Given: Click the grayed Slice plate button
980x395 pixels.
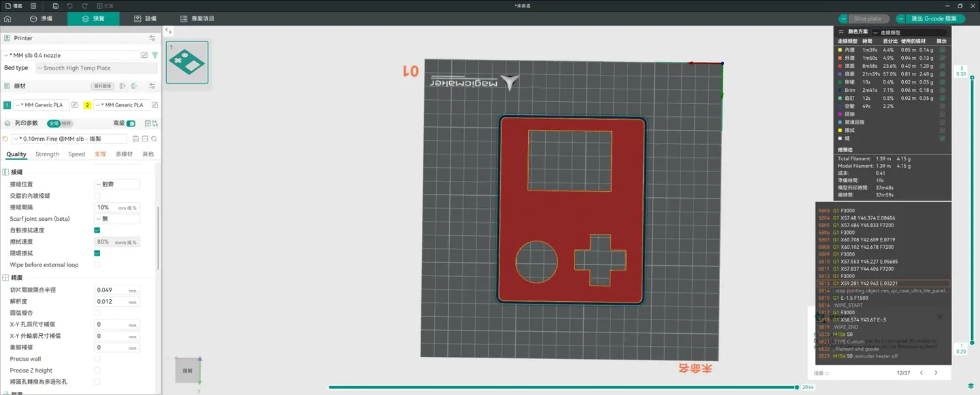Looking at the screenshot, I should point(868,19).
